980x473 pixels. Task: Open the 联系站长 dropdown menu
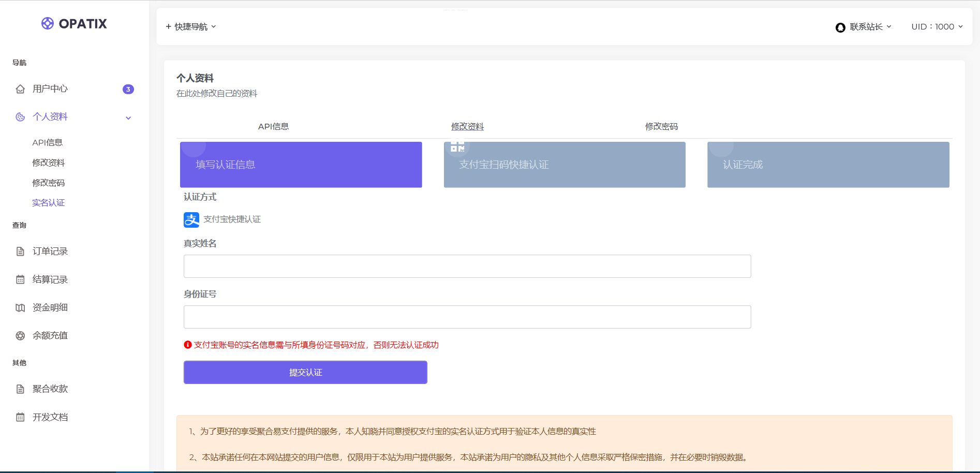coord(865,26)
